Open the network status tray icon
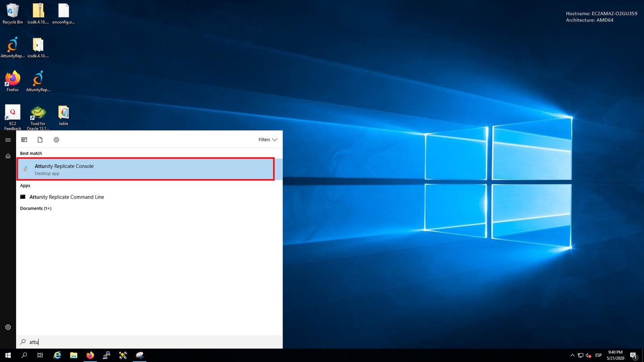This screenshot has width=644, height=362. tap(580, 355)
